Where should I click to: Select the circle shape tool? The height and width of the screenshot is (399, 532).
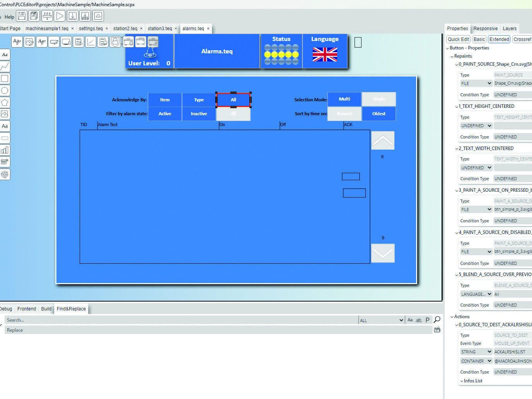(x=5, y=90)
